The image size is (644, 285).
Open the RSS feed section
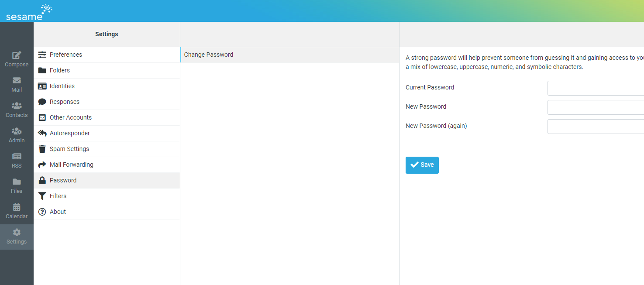pyautogui.click(x=17, y=161)
